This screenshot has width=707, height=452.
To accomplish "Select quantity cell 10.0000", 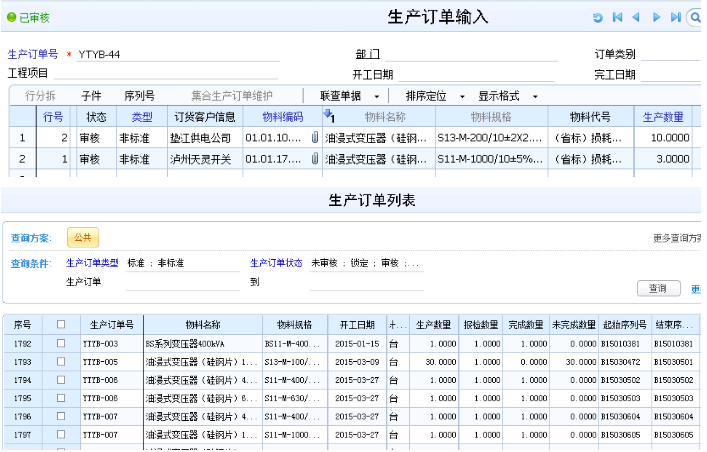I will [663, 138].
